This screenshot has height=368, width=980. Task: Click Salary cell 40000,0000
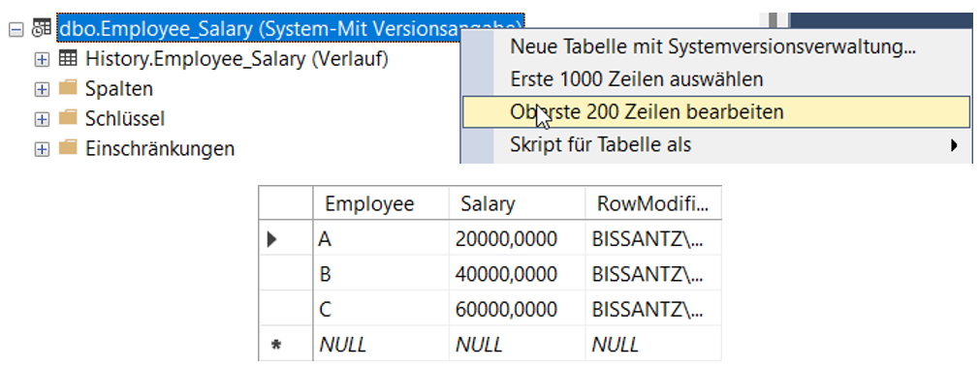518,273
